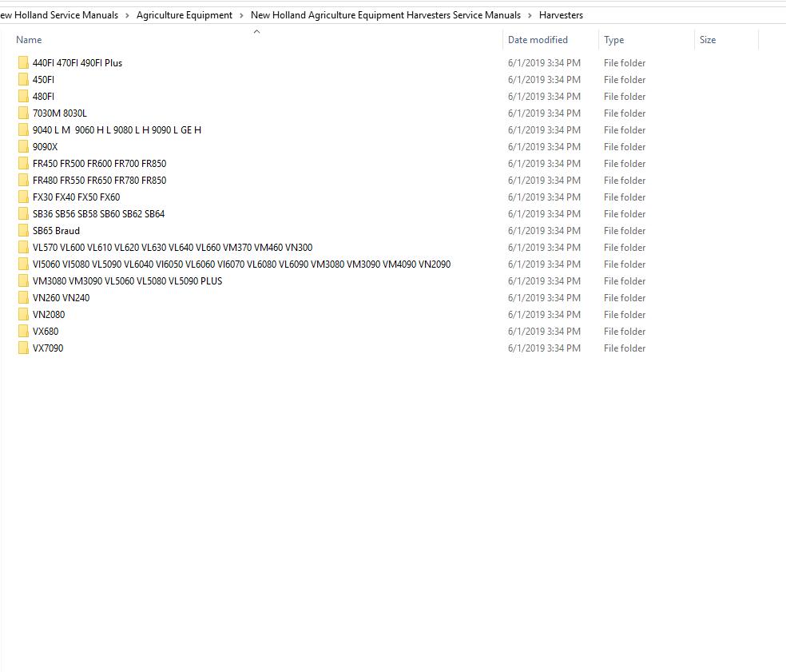Click the date modified of VX7090 row
The image size is (786, 672).
pyautogui.click(x=545, y=348)
